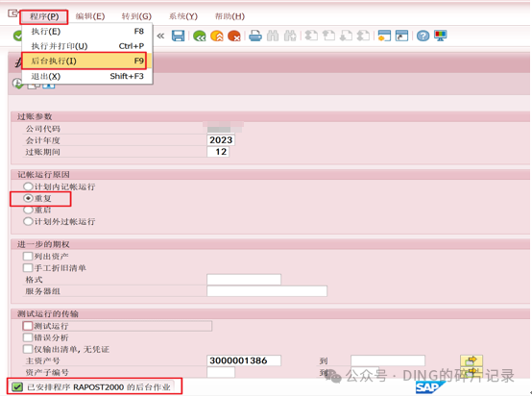
Task: Click the Previous Page icon
Action: [x=328, y=36]
